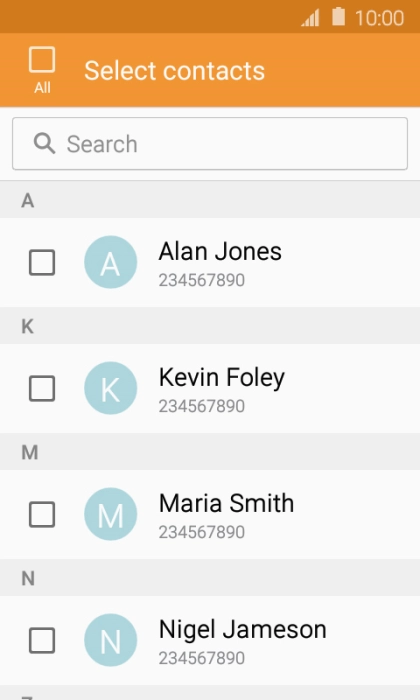Tap the Kevin Foley contact name

(222, 378)
